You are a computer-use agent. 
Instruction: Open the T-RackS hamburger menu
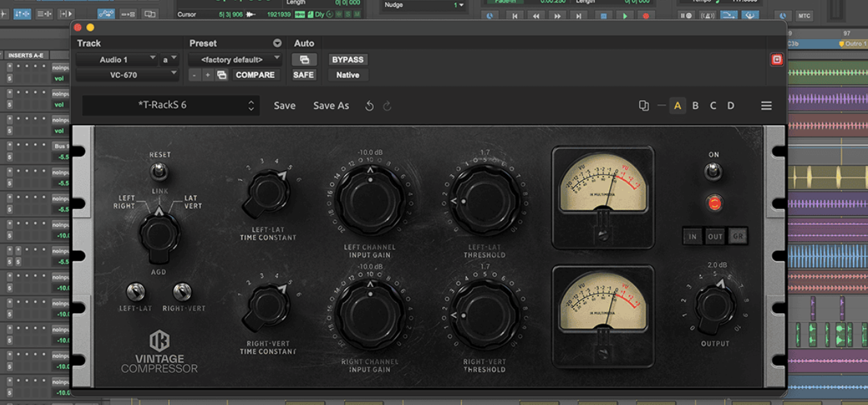point(766,106)
